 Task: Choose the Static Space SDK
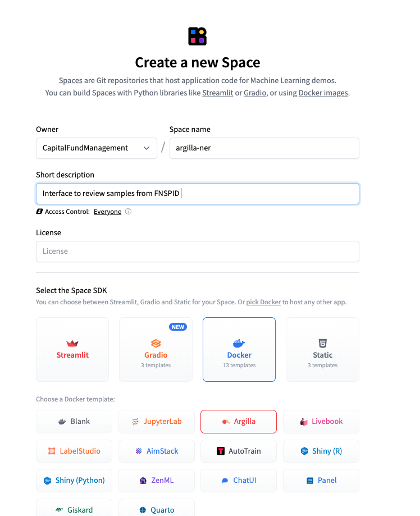(x=322, y=349)
